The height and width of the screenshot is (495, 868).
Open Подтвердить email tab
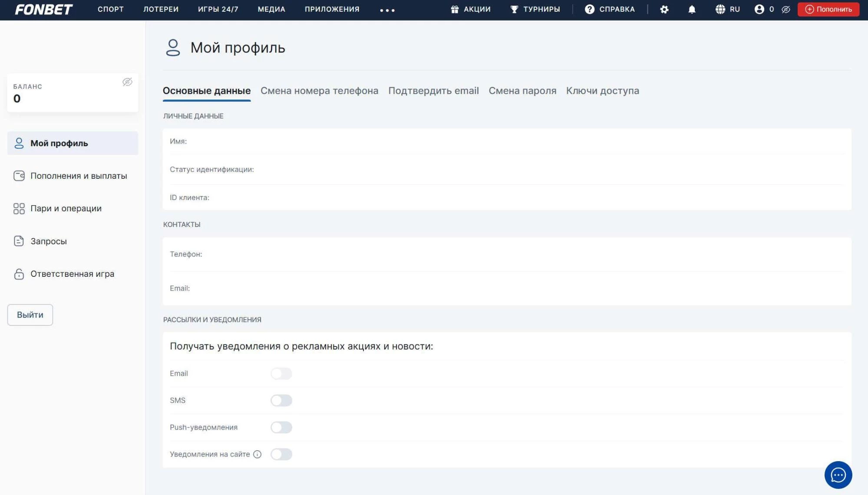pos(433,91)
